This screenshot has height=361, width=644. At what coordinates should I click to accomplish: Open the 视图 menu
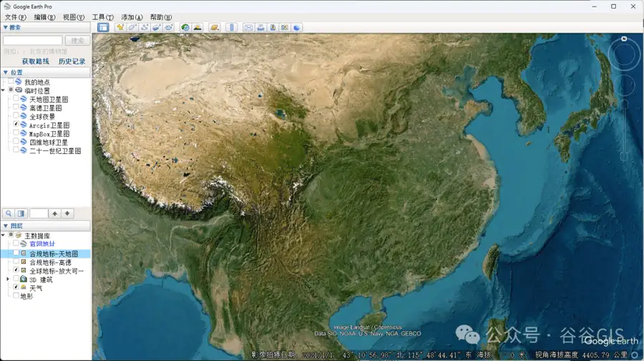pyautogui.click(x=74, y=17)
